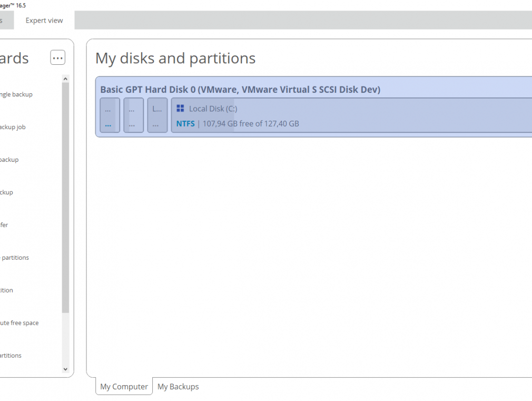Choose the wizard ending in 'partitions' above 'ition'
The width and height of the screenshot is (532, 401).
pos(15,258)
